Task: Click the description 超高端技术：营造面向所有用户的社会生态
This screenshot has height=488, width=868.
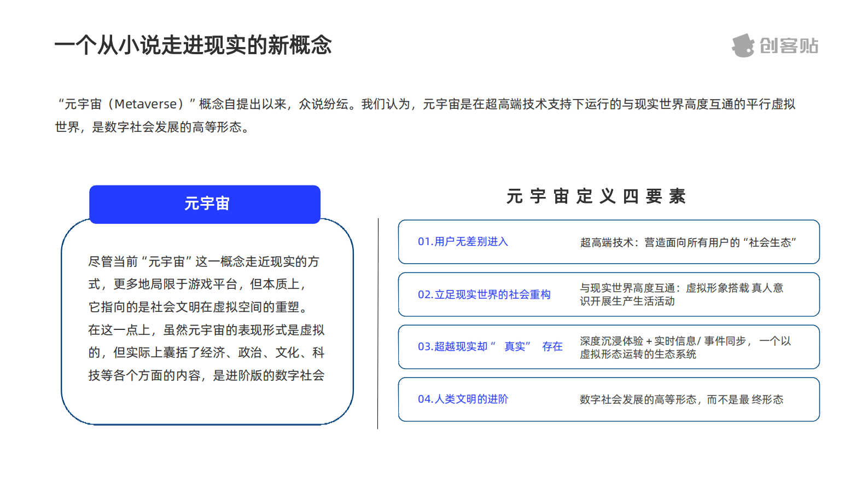Action: coord(688,242)
